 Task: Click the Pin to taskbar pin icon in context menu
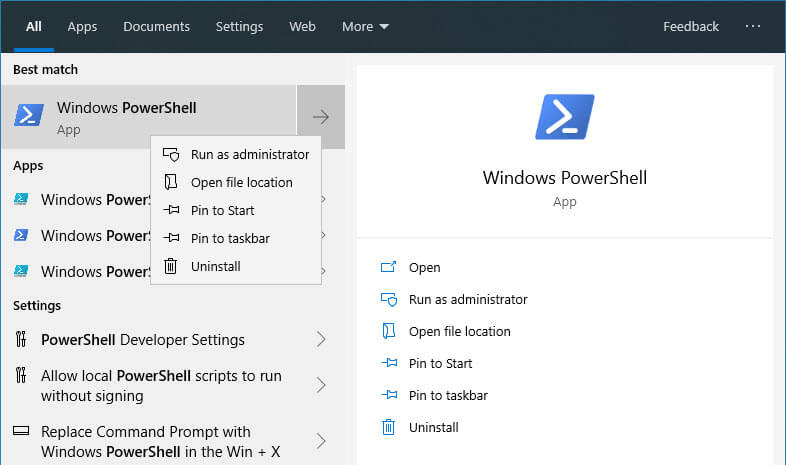(x=171, y=238)
